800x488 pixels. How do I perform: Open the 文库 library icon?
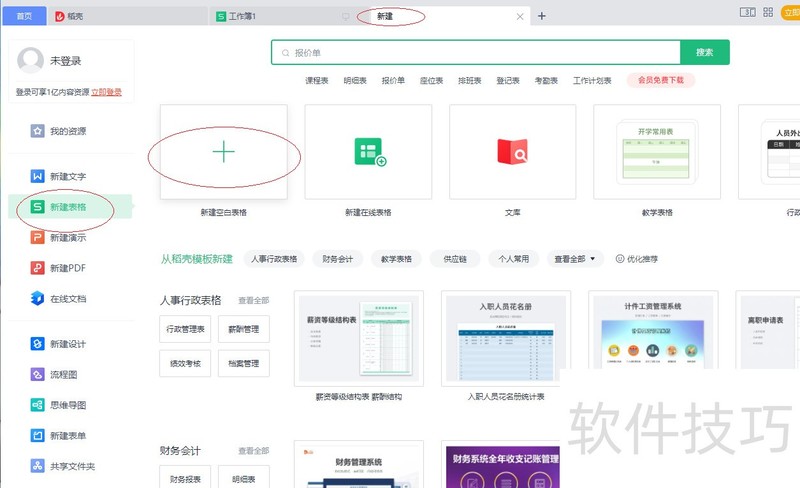coord(512,152)
